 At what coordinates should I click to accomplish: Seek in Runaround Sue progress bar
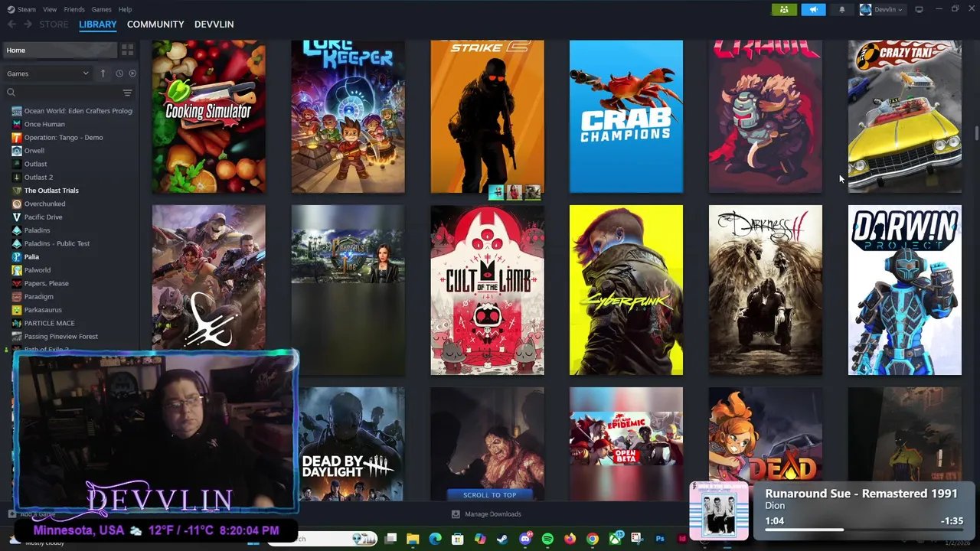point(864,530)
